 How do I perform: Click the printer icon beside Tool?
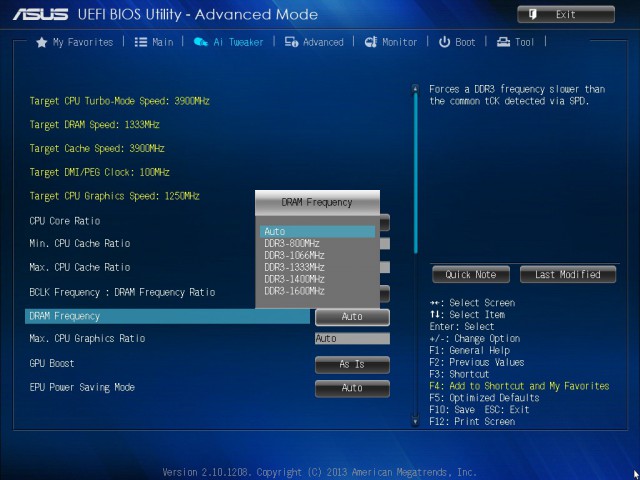[503, 42]
